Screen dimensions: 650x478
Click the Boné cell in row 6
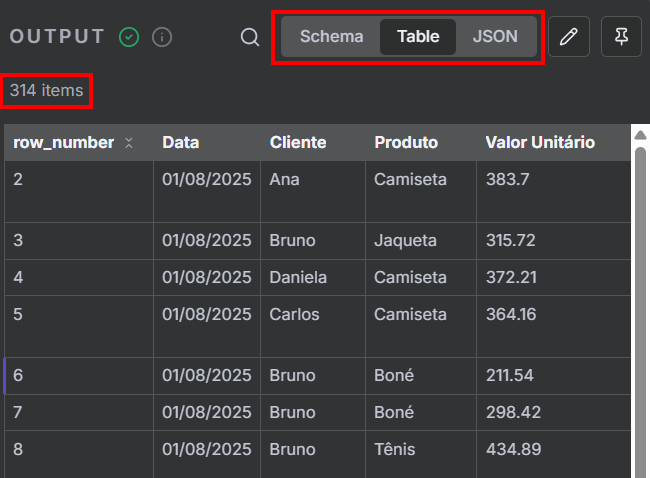(x=421, y=376)
